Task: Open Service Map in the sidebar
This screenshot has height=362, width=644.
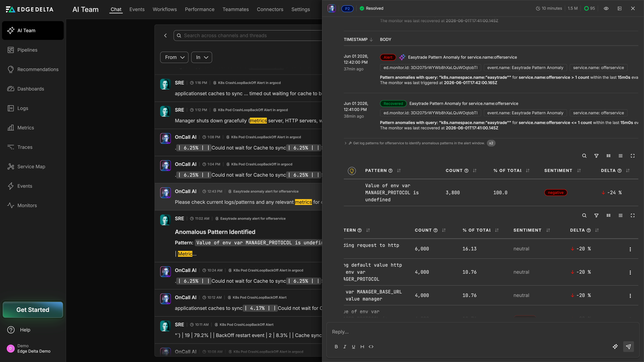Action: tap(33, 167)
